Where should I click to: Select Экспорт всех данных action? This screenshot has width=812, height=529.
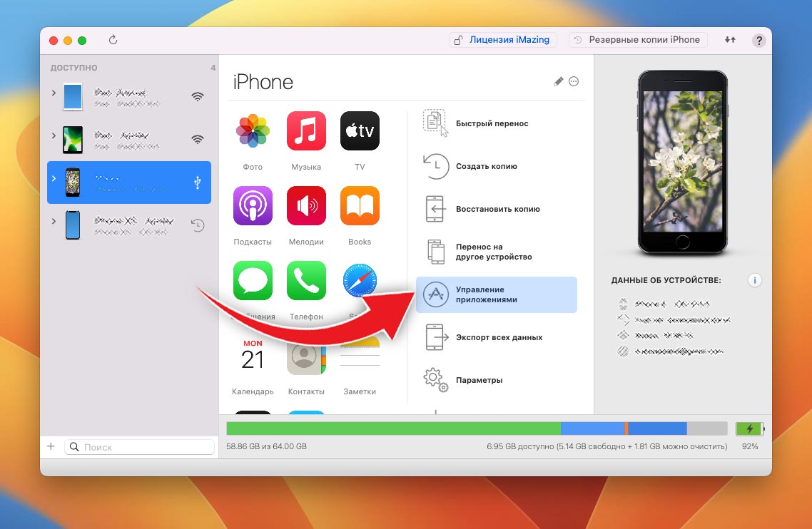(x=496, y=337)
